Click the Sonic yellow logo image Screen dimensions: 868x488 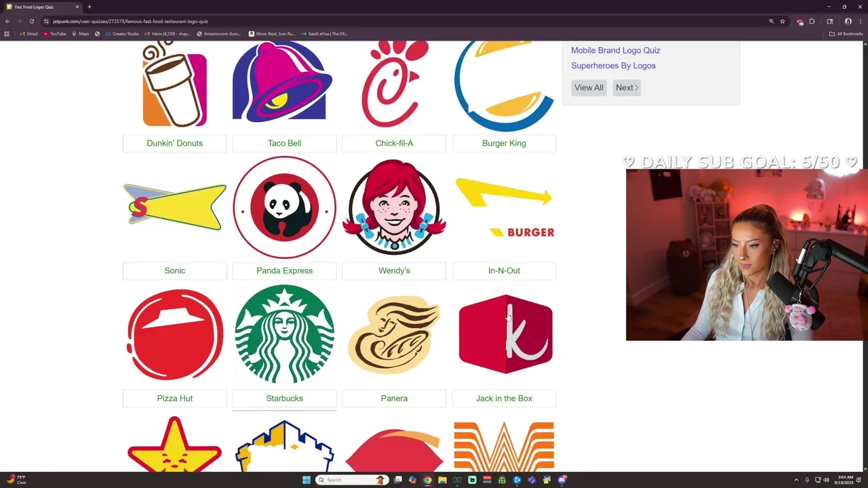(175, 206)
